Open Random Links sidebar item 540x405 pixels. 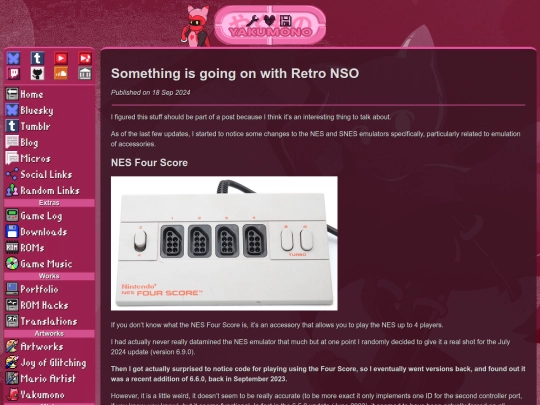click(x=50, y=190)
